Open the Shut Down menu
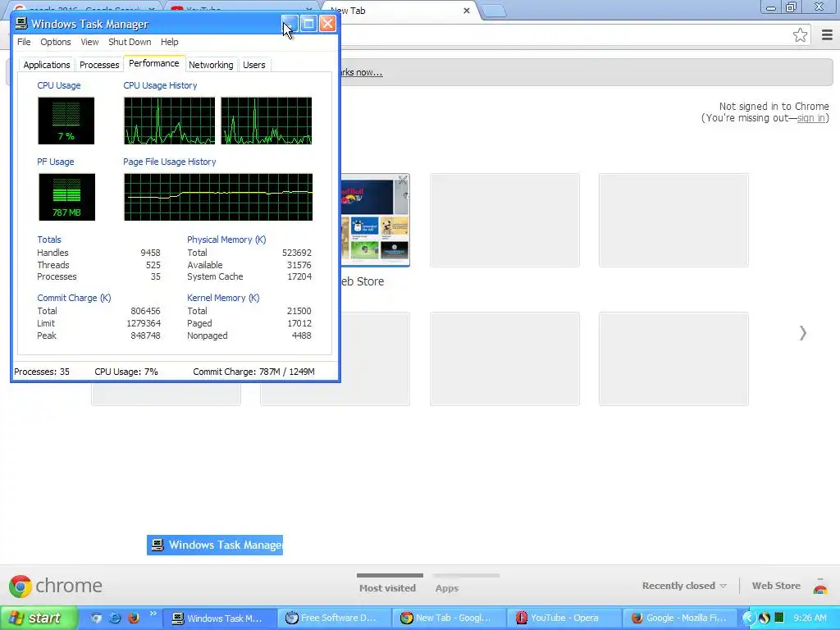 [x=130, y=42]
